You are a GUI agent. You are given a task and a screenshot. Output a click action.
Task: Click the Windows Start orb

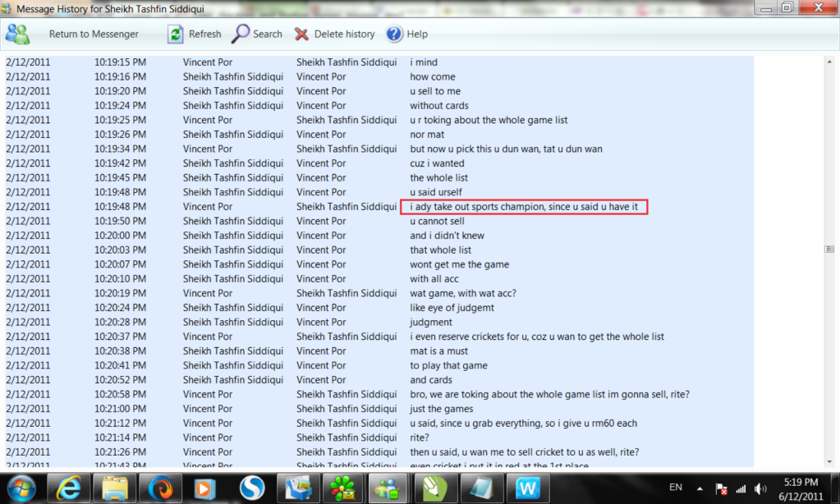[x=22, y=488]
